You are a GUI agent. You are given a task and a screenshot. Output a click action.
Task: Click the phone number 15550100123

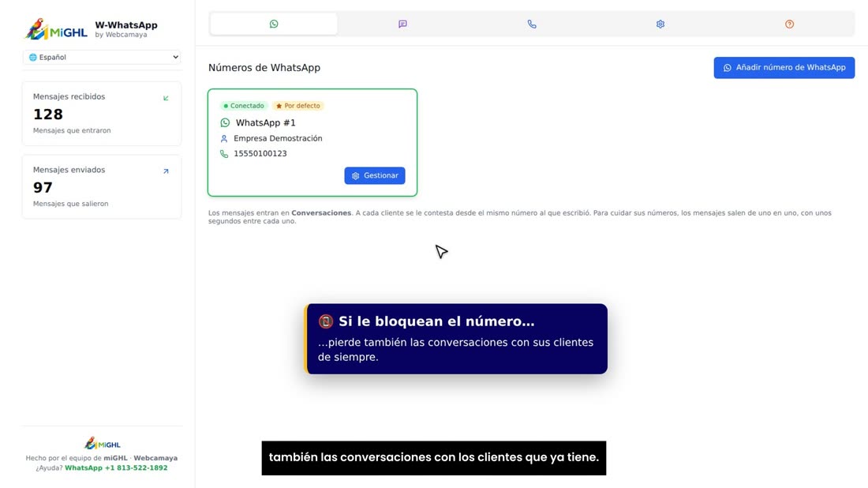pyautogui.click(x=260, y=153)
